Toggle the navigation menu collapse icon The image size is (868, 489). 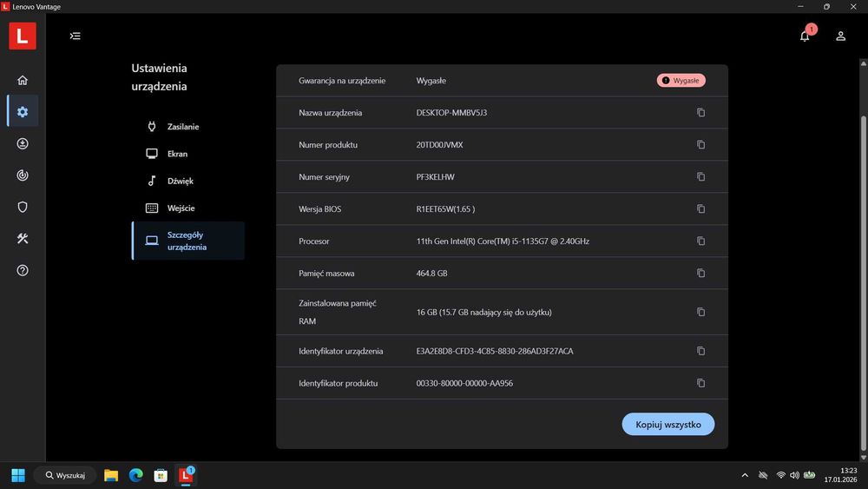coord(76,36)
